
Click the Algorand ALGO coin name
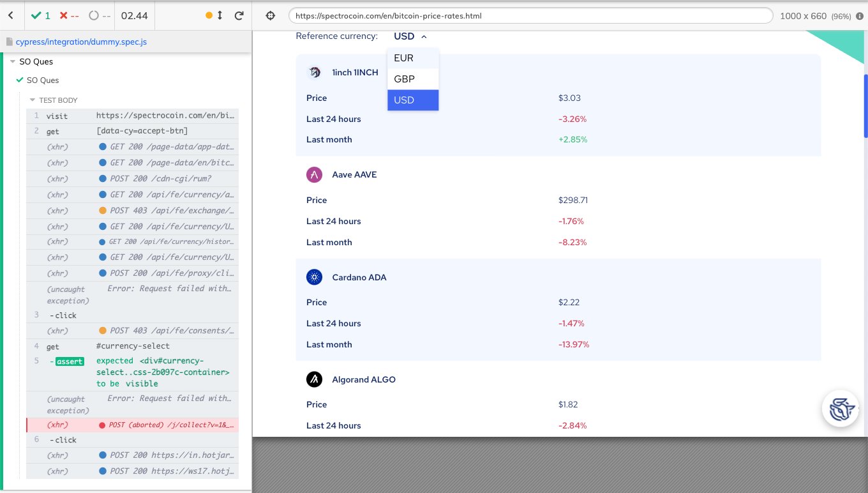(364, 379)
